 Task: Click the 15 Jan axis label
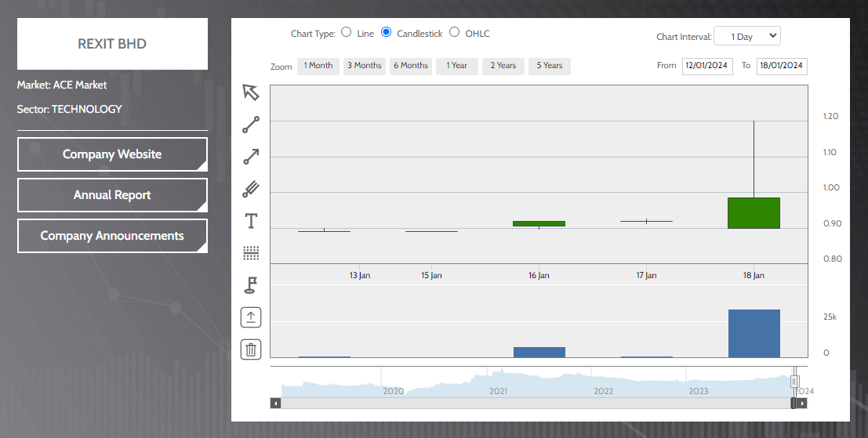tap(432, 275)
